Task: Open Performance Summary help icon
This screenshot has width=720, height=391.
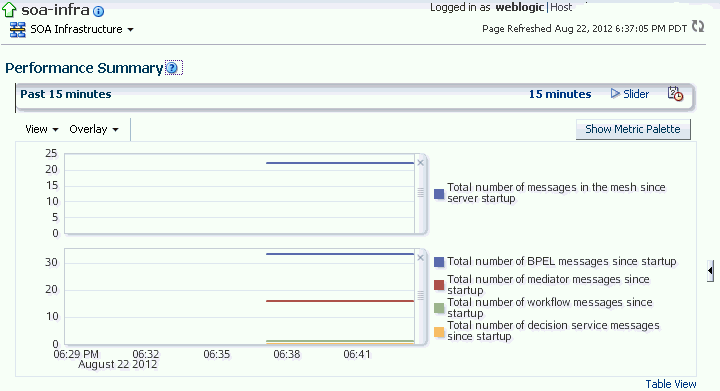Action: coord(172,68)
